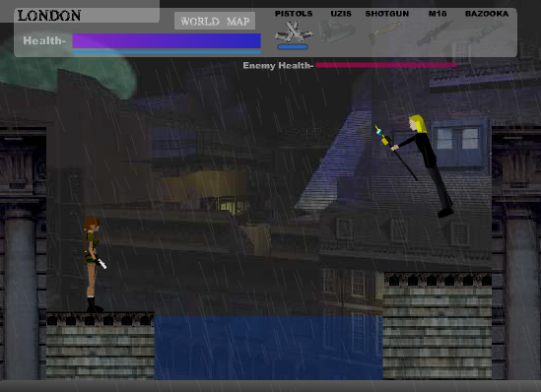The height and width of the screenshot is (392, 541).
Task: Click the BAZOOKA label text
Action: pyautogui.click(x=487, y=14)
